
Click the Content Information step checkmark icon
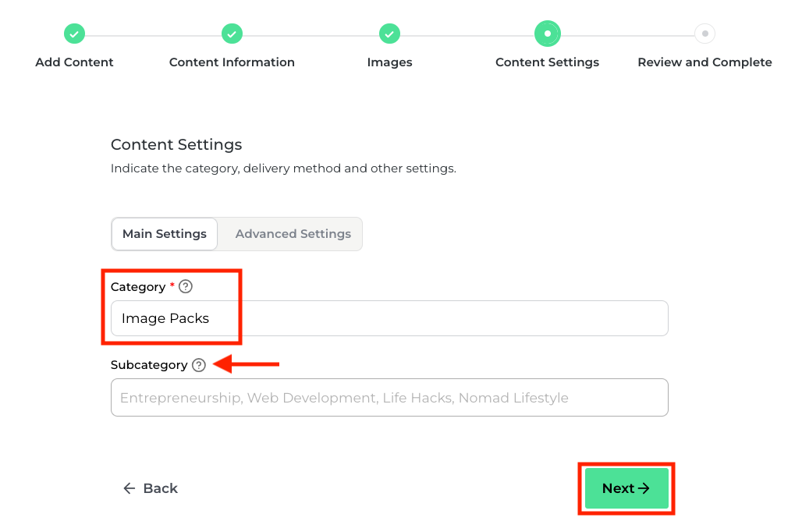point(232,34)
